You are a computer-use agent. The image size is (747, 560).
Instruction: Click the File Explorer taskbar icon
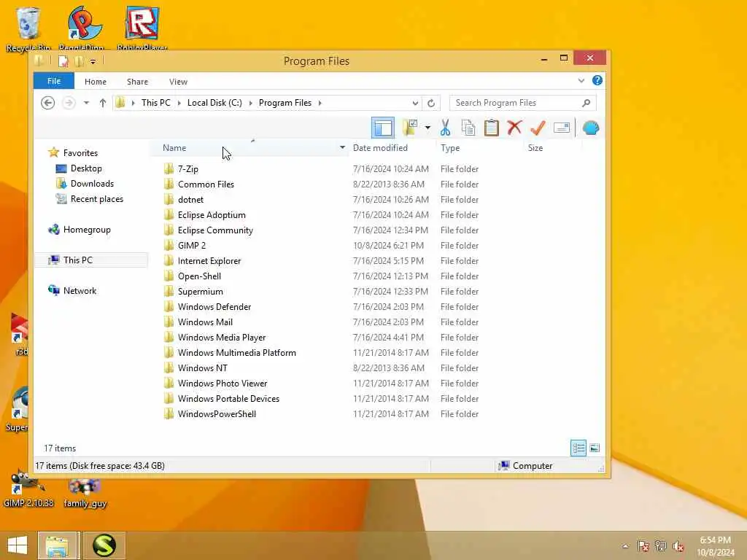[x=57, y=545]
